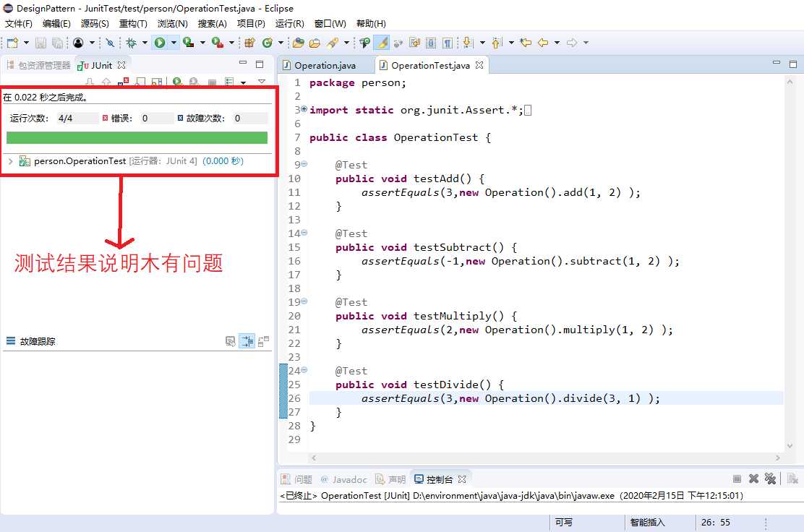Screen dimensions: 804x532
Task: Click Show Stack Trace in Console icon
Action: (x=230, y=341)
